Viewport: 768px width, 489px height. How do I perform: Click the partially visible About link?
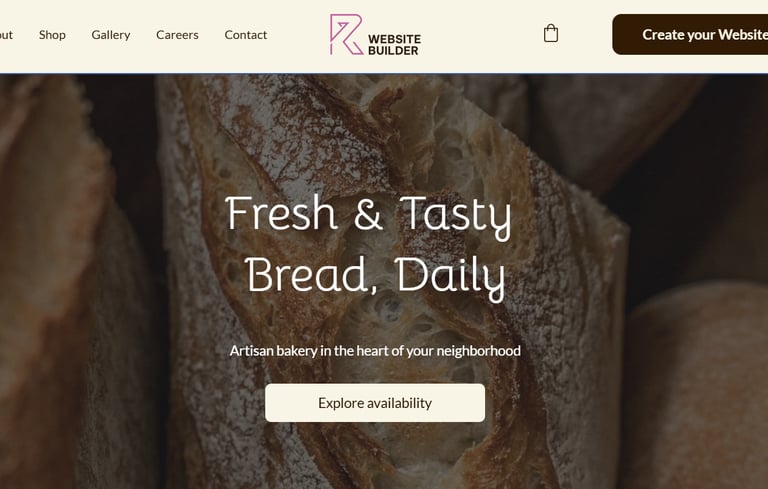pyautogui.click(x=6, y=35)
